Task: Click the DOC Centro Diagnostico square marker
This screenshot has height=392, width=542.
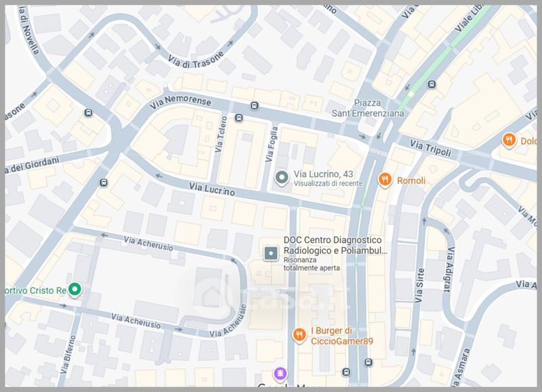Action: click(271, 253)
